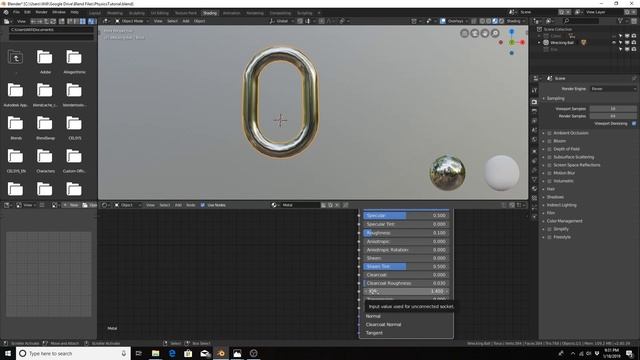Image resolution: width=640 pixels, height=360 pixels.
Task: Select solid viewport shading icon
Action: tap(489, 21)
